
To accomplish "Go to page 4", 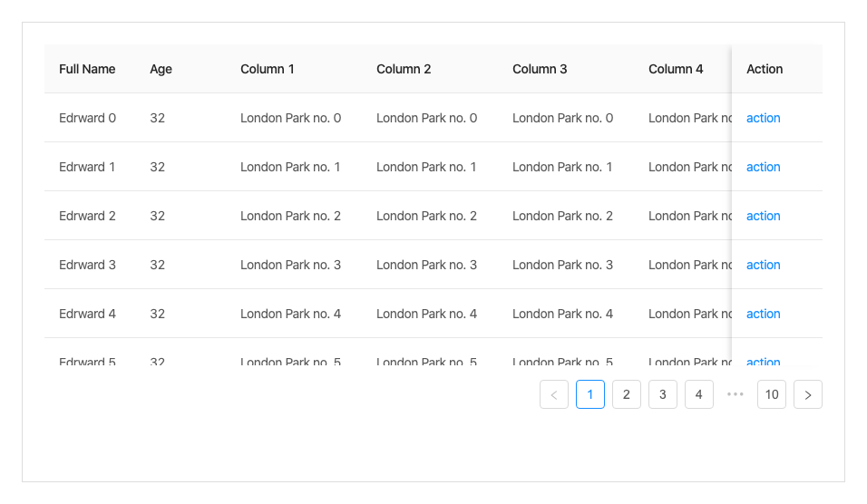I will (x=699, y=394).
